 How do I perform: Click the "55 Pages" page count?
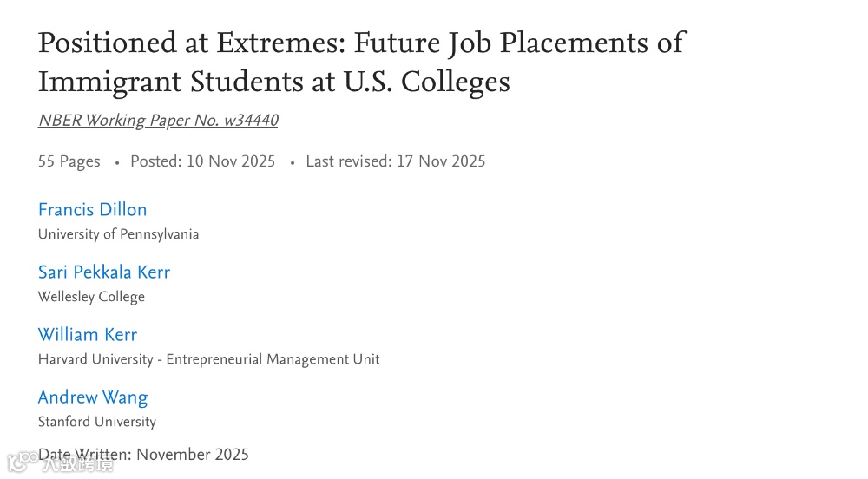(x=69, y=161)
